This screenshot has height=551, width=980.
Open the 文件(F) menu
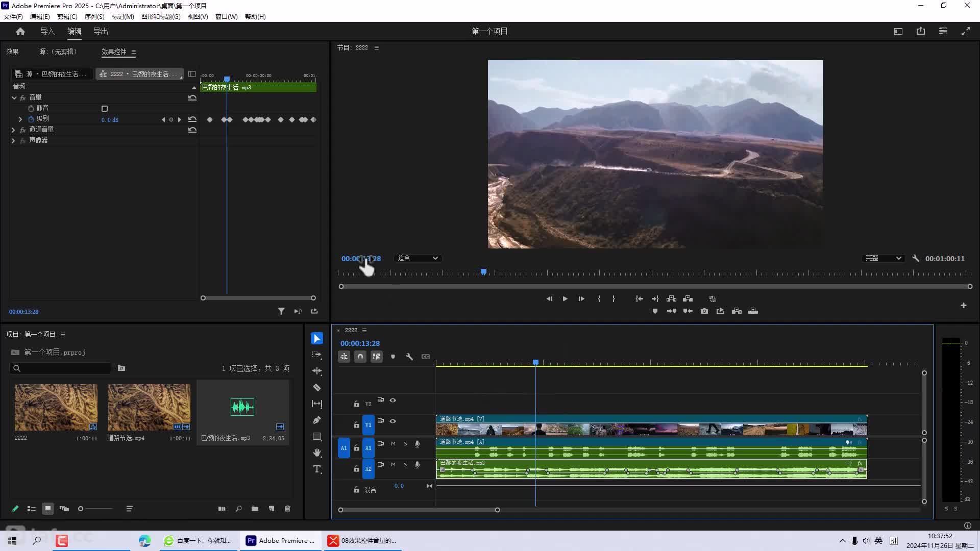pyautogui.click(x=13, y=16)
